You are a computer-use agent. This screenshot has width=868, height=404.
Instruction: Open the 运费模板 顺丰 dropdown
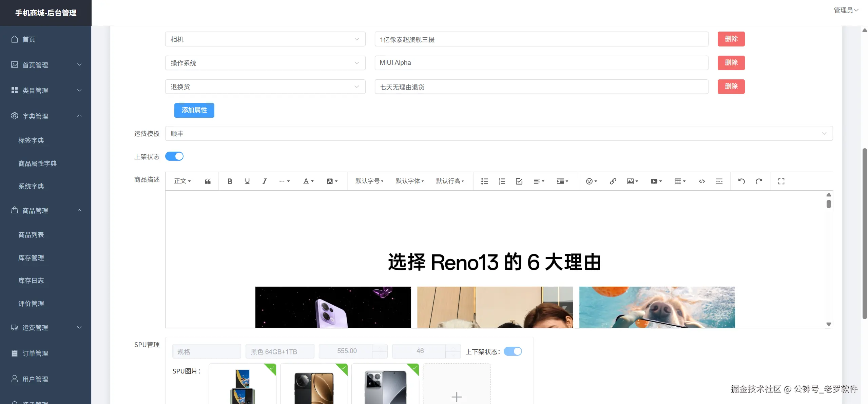click(x=499, y=134)
